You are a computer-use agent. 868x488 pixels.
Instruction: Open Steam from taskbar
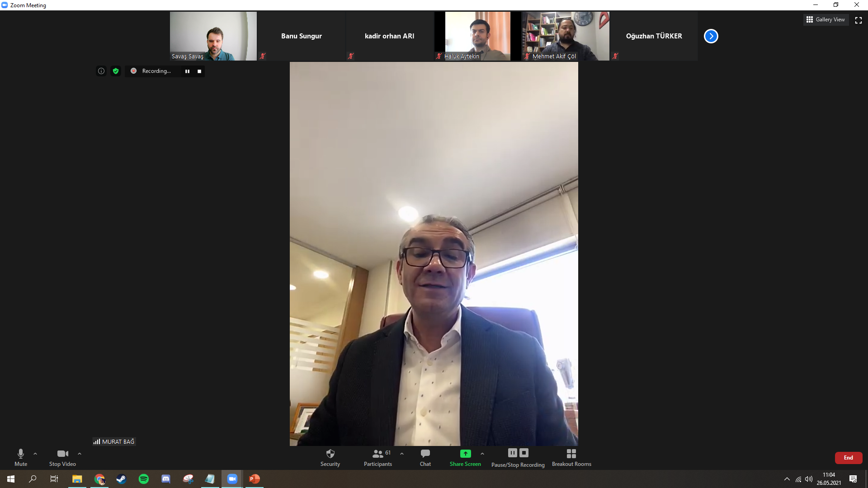click(x=121, y=479)
